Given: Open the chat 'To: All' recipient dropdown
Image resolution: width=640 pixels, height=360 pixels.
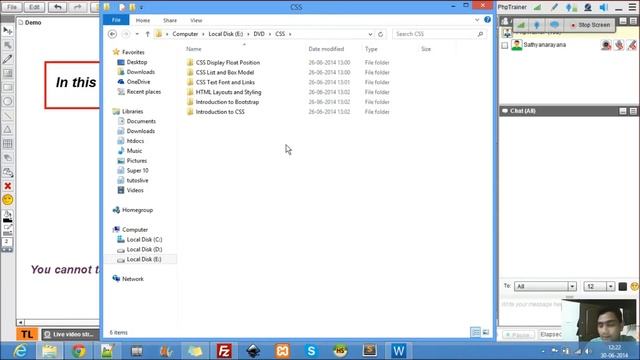Looking at the screenshot, I should pyautogui.click(x=572, y=287).
